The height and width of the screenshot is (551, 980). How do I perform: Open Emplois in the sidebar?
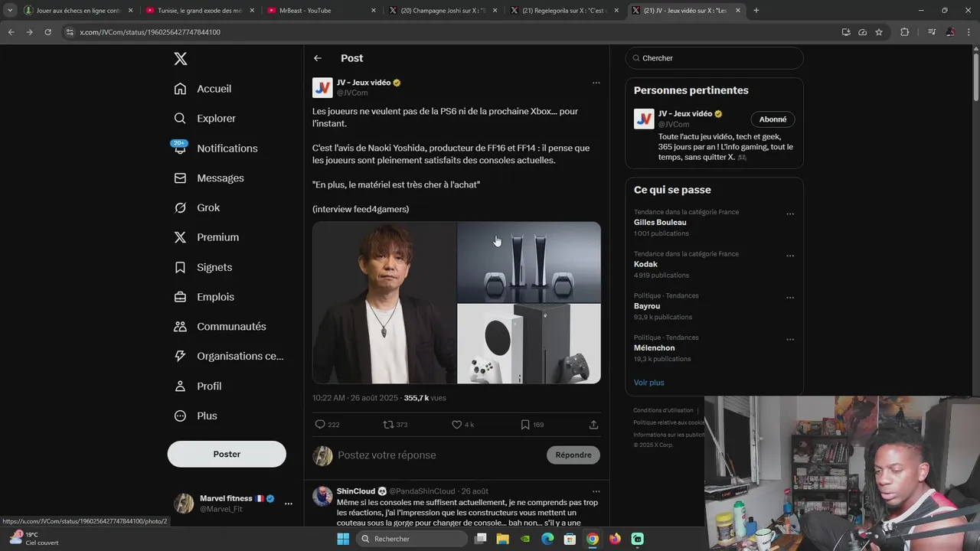pos(204,297)
